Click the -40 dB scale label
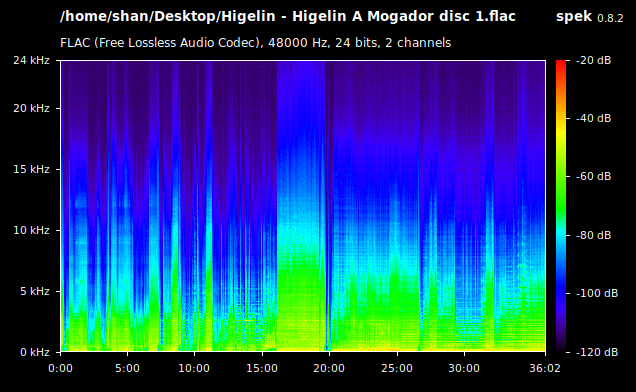The height and width of the screenshot is (392, 636). point(593,118)
